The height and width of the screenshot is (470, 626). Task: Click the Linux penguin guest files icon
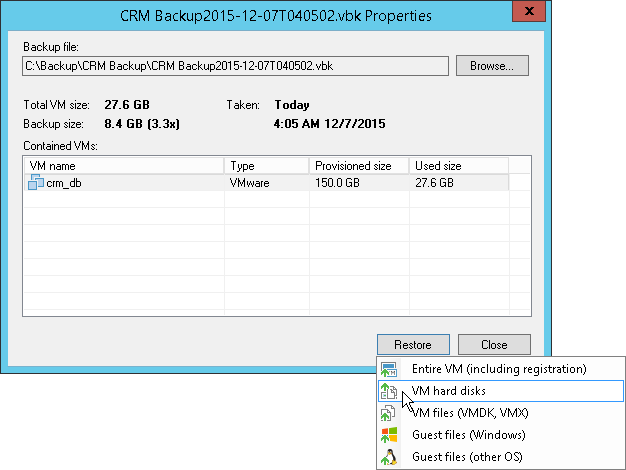pyautogui.click(x=389, y=457)
